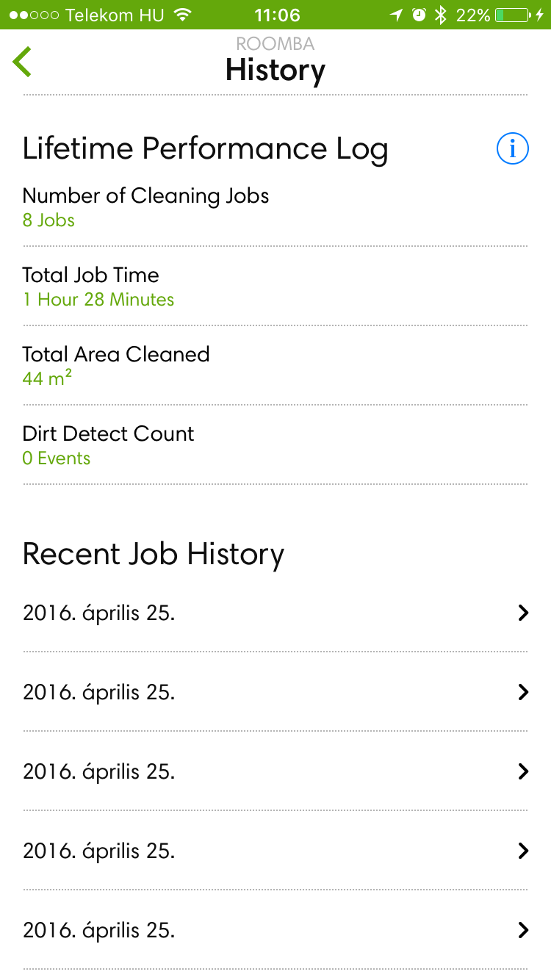Open the fourth 2016. április 25. job
Image resolution: width=551 pixels, height=980 pixels.
pos(99,851)
